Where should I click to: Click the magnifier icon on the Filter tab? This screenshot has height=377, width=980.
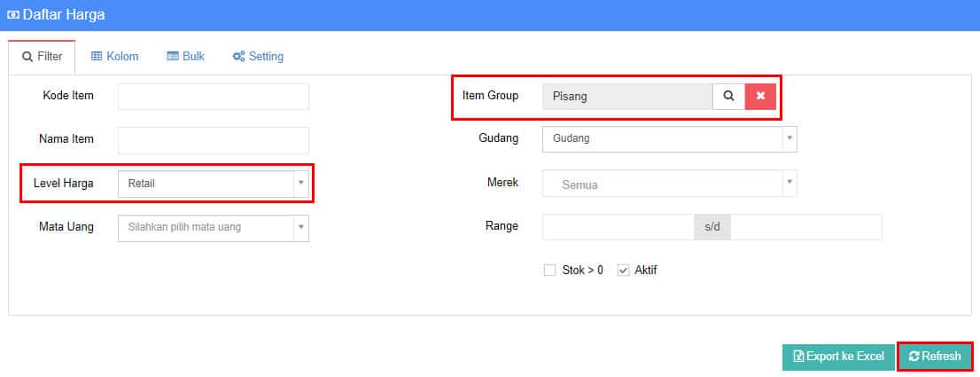click(x=27, y=57)
